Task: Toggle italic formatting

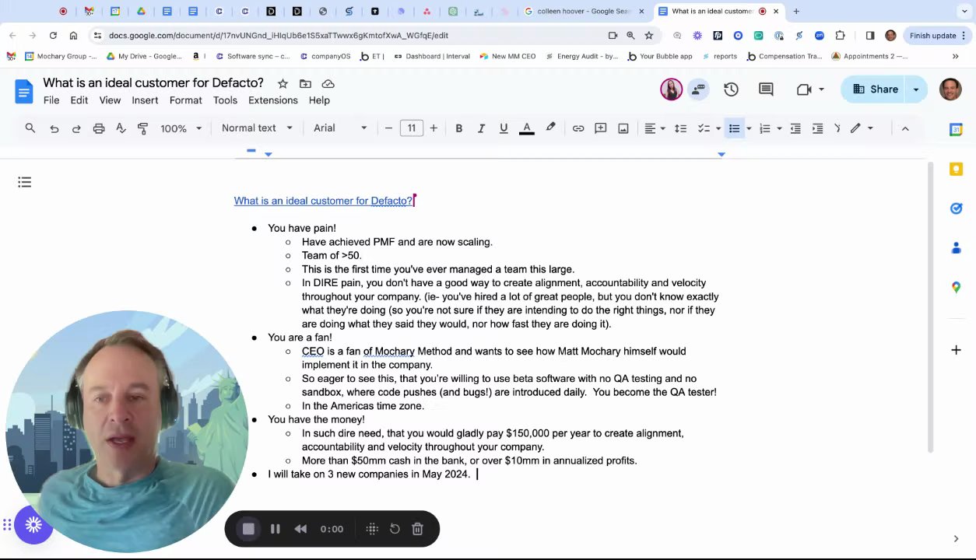Action: point(481,128)
